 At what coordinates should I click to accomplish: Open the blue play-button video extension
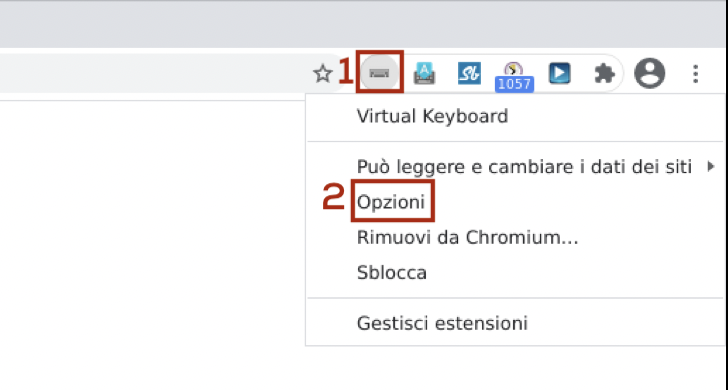pyautogui.click(x=559, y=73)
